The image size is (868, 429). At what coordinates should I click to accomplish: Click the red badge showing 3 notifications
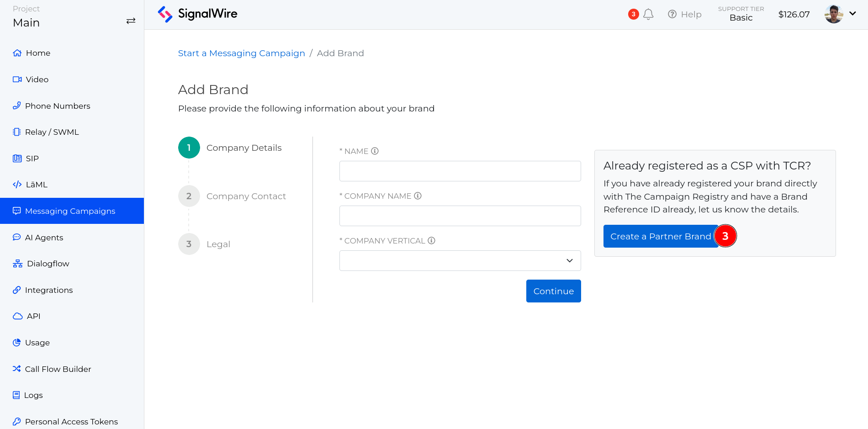click(x=633, y=14)
